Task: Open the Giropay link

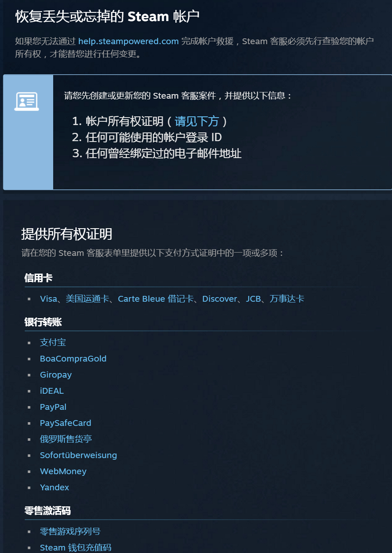Action: pos(56,375)
